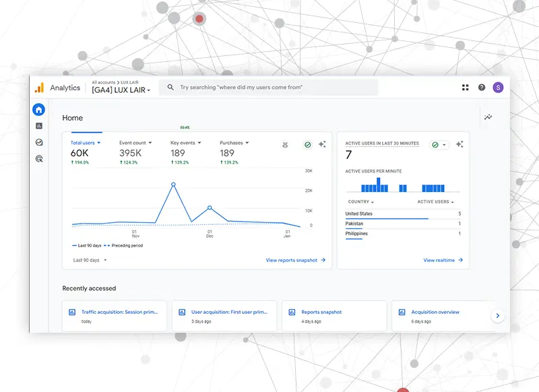Open the Advertising icon in sidebar

[x=39, y=159]
